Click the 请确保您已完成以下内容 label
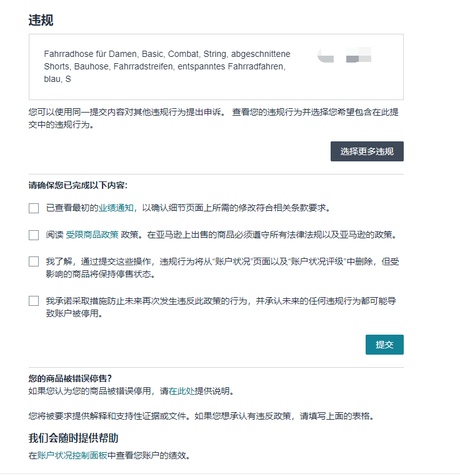 [78, 185]
